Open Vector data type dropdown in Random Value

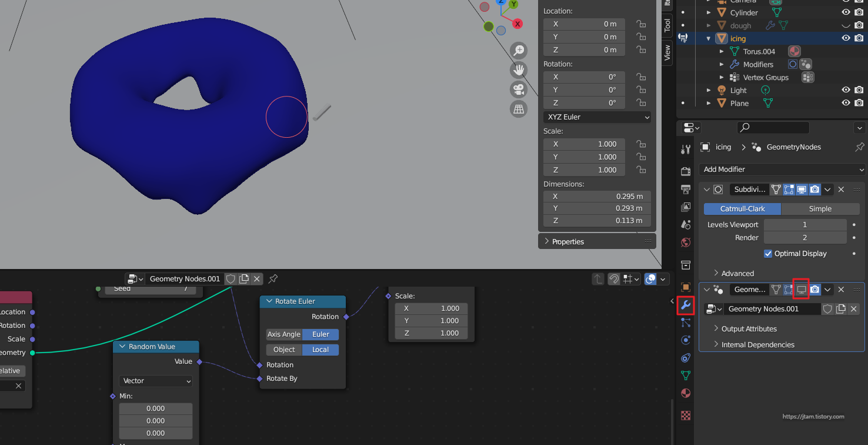point(156,381)
